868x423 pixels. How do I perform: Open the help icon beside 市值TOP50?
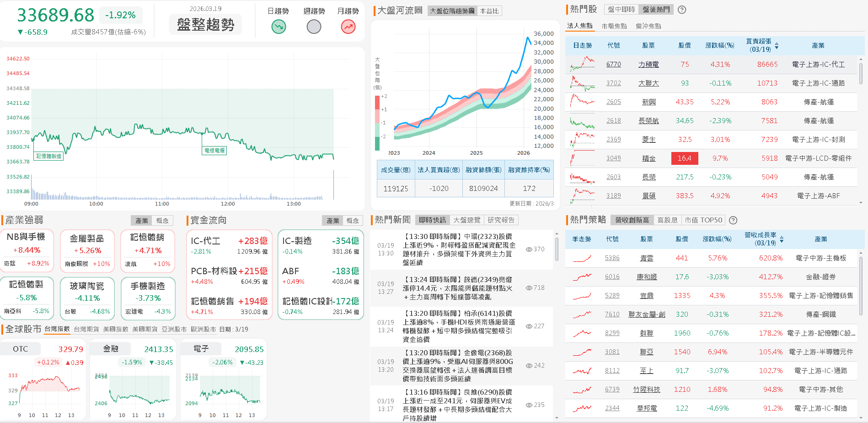pos(733,220)
